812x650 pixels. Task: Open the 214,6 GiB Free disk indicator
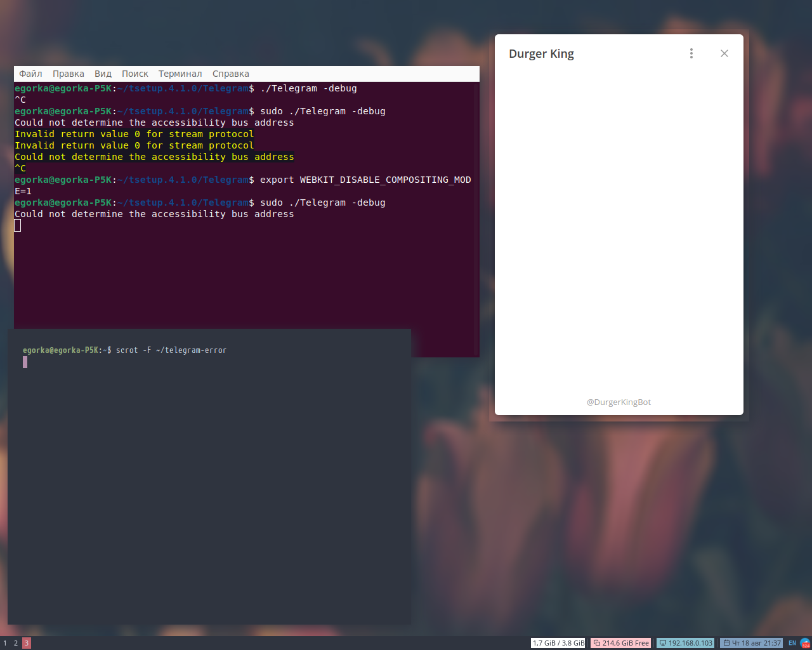[x=620, y=642]
